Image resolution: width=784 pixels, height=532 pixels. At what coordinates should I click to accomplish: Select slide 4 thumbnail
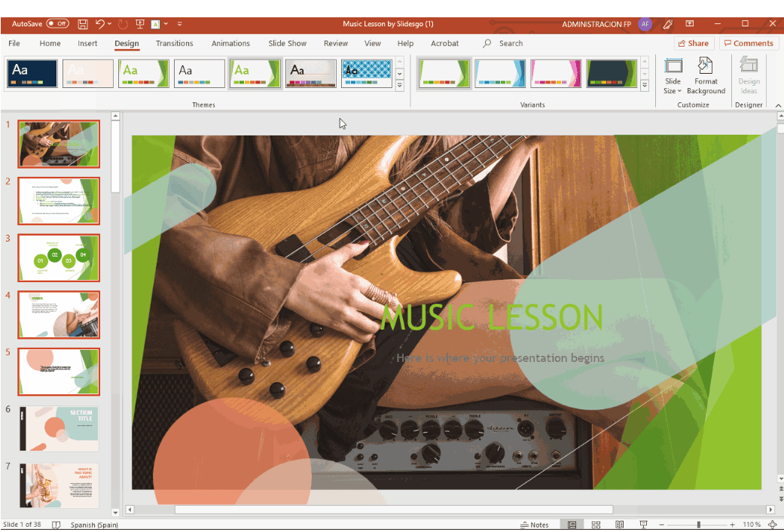59,315
